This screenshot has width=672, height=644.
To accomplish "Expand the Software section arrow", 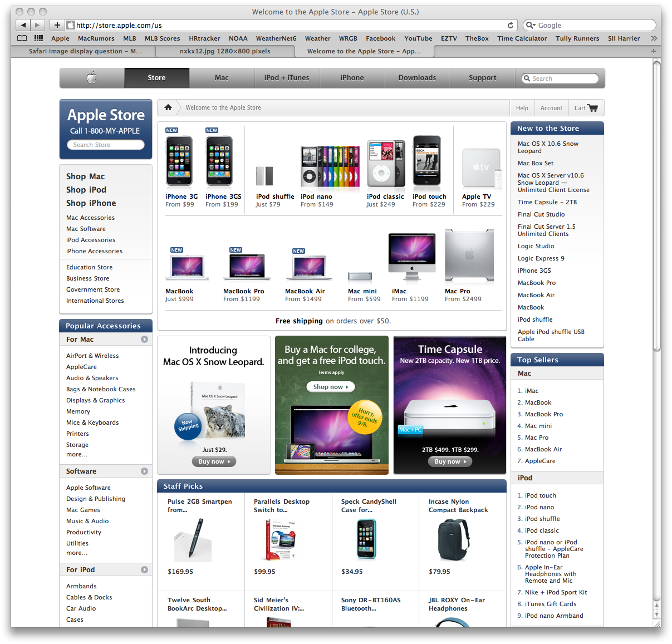I will (x=144, y=471).
